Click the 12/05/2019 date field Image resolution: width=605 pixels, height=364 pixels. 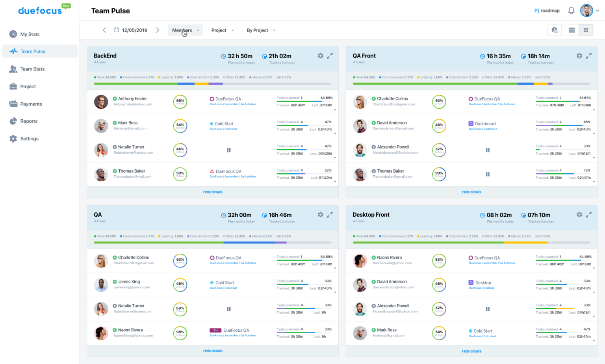coord(134,30)
